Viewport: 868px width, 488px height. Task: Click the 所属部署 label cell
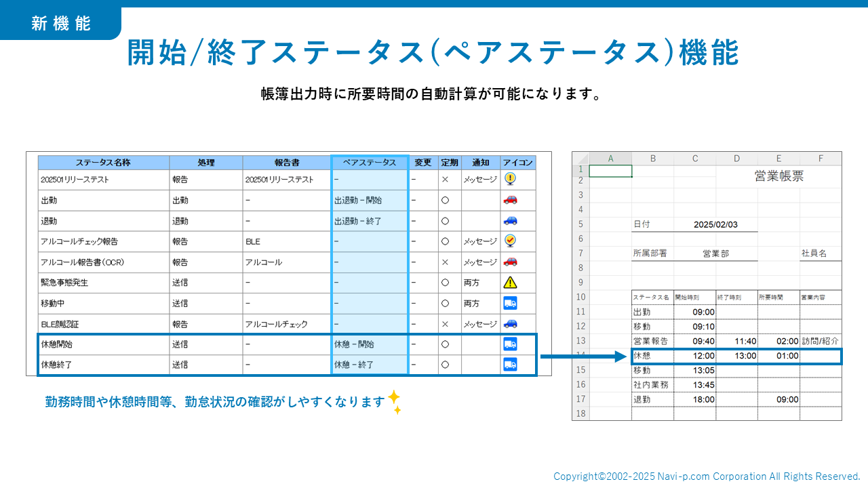pos(652,253)
